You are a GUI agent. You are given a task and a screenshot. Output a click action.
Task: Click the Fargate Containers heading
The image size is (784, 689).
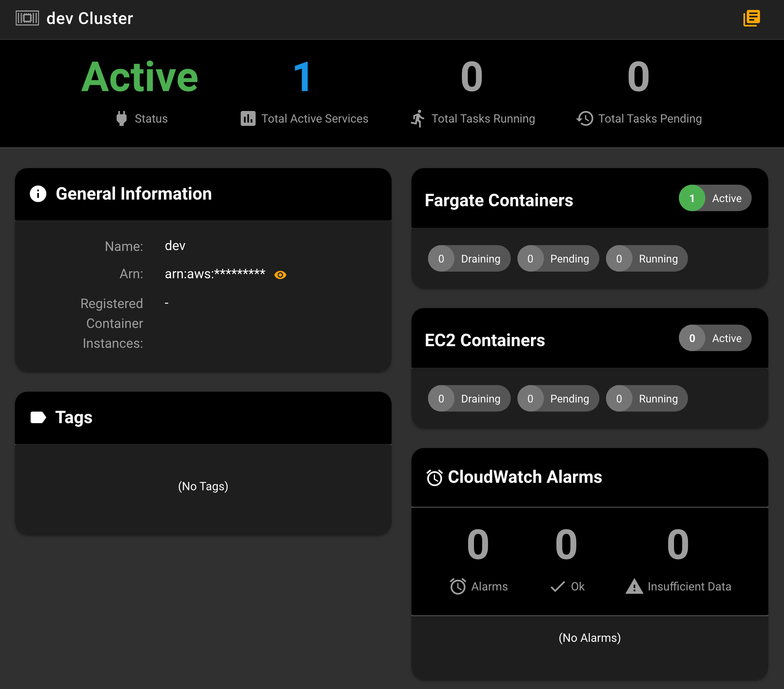click(499, 200)
